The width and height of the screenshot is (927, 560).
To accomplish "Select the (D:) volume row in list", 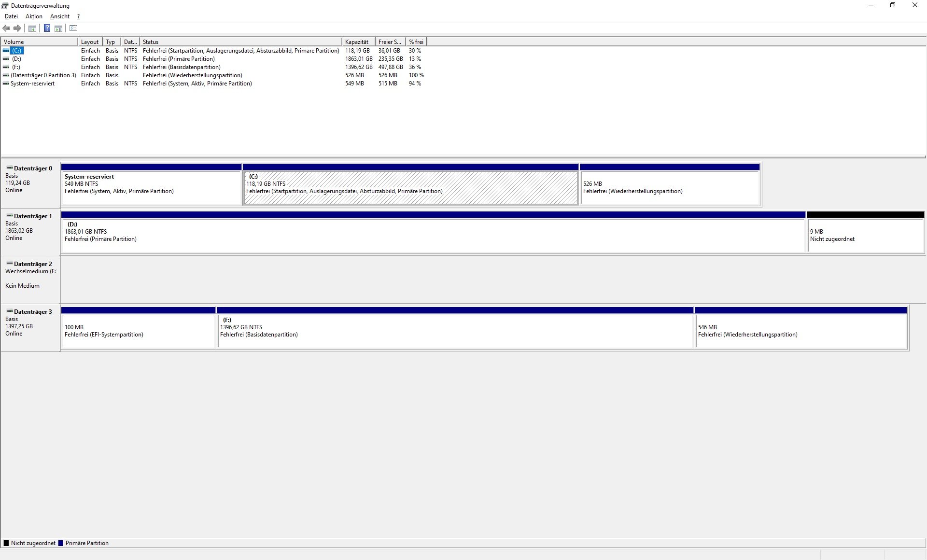I will point(17,59).
